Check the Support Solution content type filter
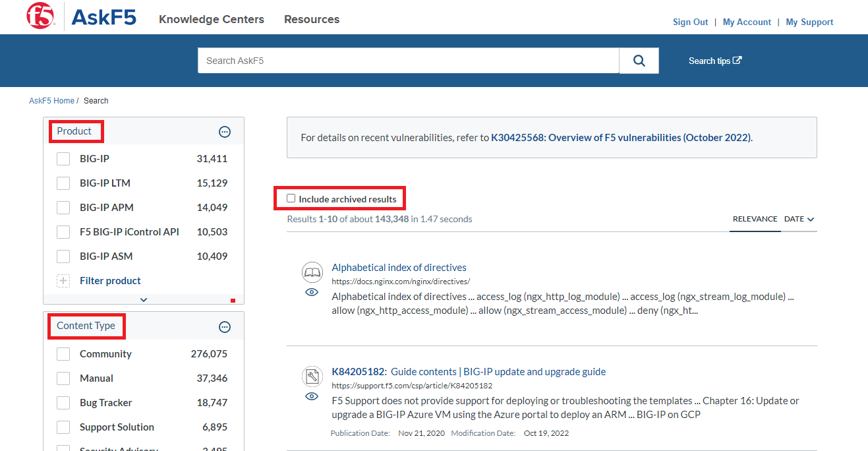Screen dimensions: 868x451 63,427
